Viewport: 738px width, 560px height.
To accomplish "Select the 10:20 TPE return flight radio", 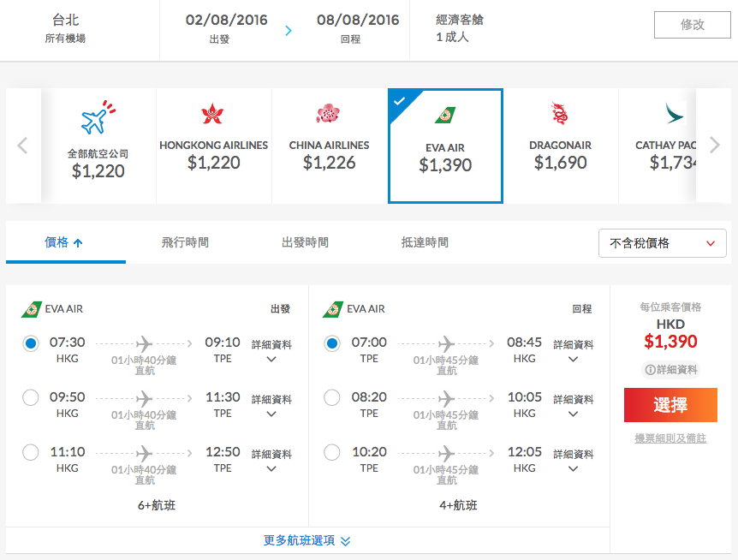I will click(x=332, y=453).
